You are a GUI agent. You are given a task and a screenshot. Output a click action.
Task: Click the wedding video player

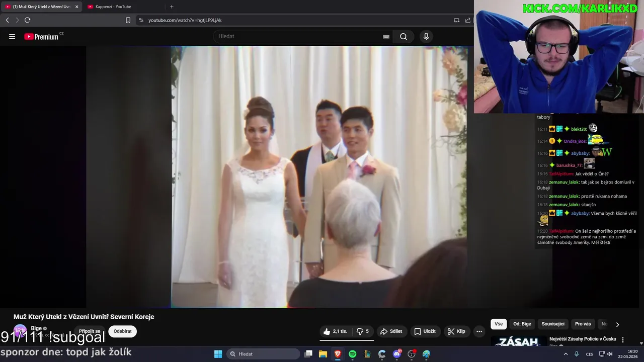319,177
